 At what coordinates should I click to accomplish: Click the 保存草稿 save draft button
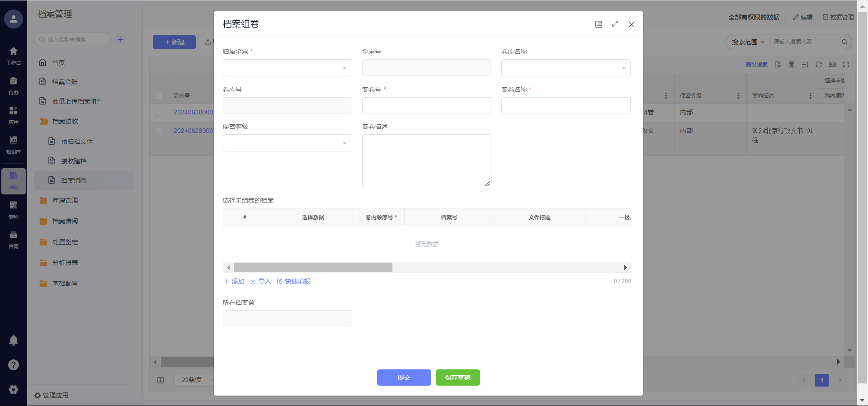(x=458, y=378)
